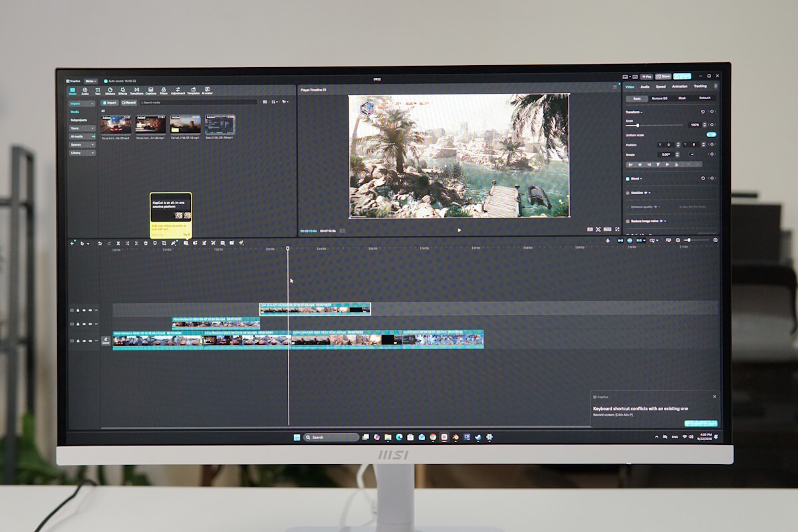Open the media filter dropdown
798x532 pixels.
(285, 102)
